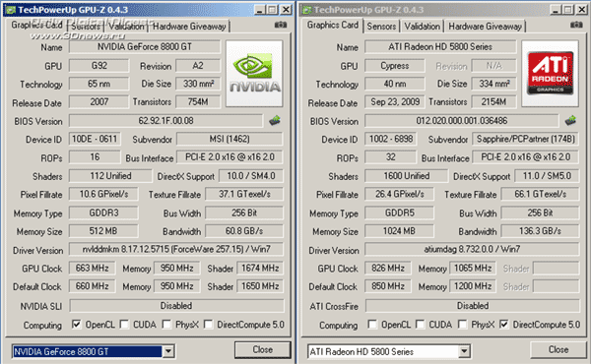Open the NVIDIA GeForce 8800 GT card dropdown
The width and height of the screenshot is (591, 364).
click(x=168, y=351)
